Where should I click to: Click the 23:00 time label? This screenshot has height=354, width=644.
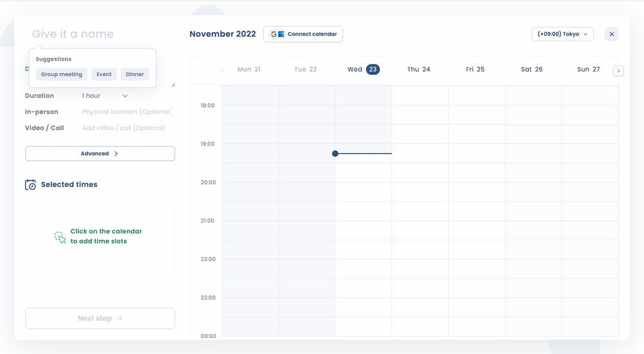pos(208,298)
